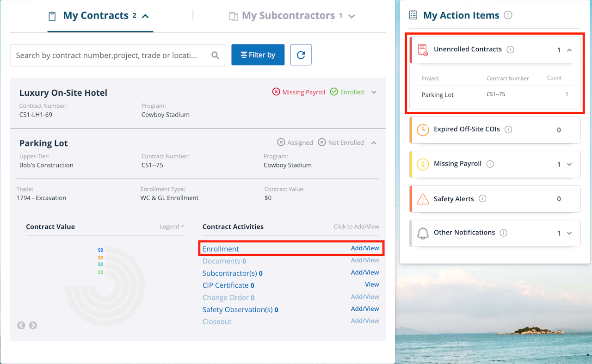Click the Other Notifications bell icon
592x364 pixels.
coord(423,233)
